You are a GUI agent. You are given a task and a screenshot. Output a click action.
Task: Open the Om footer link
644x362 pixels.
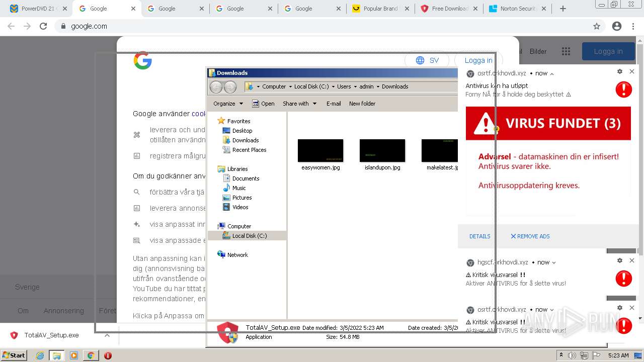click(x=23, y=311)
